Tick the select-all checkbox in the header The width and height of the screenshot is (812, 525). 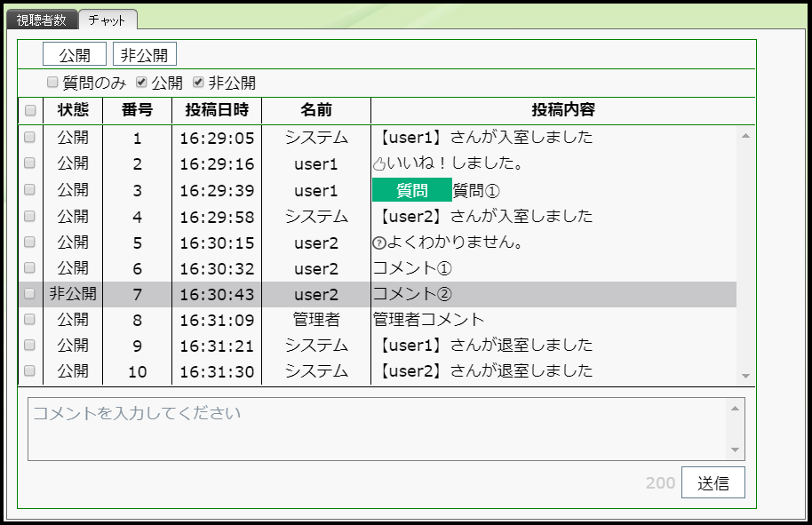30,111
